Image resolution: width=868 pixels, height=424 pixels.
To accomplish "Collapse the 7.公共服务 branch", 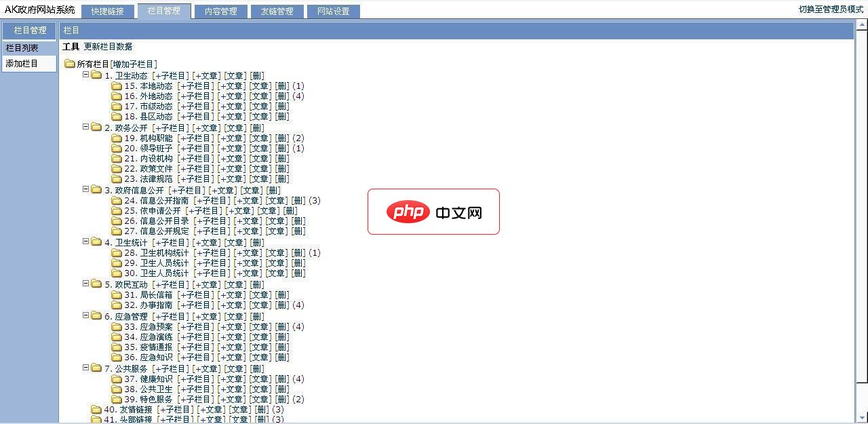I will pos(86,368).
